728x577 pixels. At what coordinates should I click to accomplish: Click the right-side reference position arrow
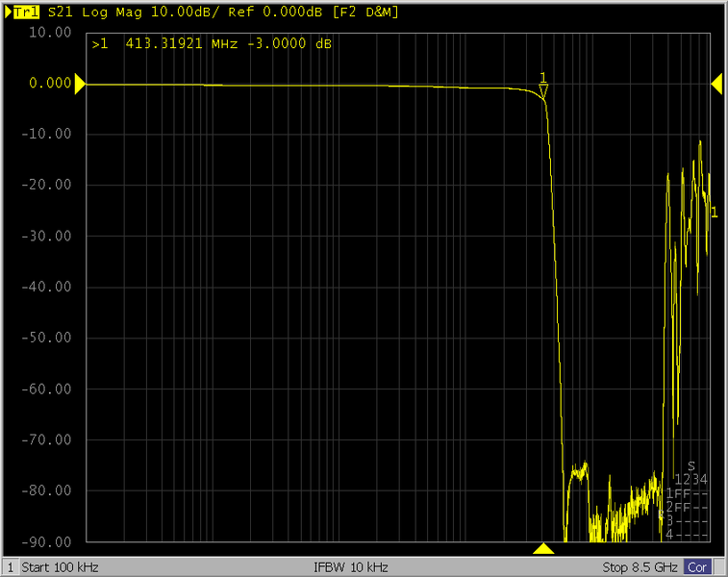[x=716, y=85]
